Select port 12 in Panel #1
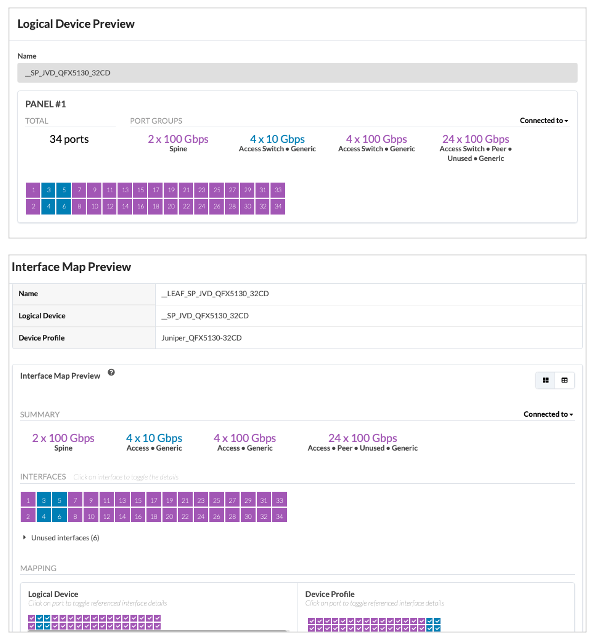 pos(110,207)
